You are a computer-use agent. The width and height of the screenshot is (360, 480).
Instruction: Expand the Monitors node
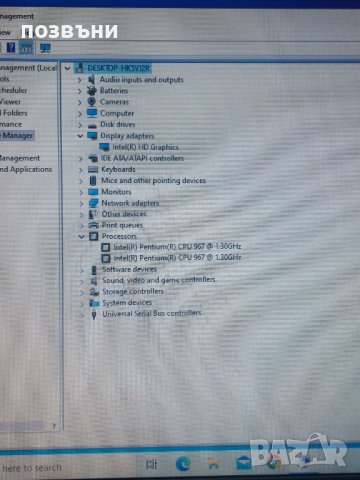pos(81,192)
